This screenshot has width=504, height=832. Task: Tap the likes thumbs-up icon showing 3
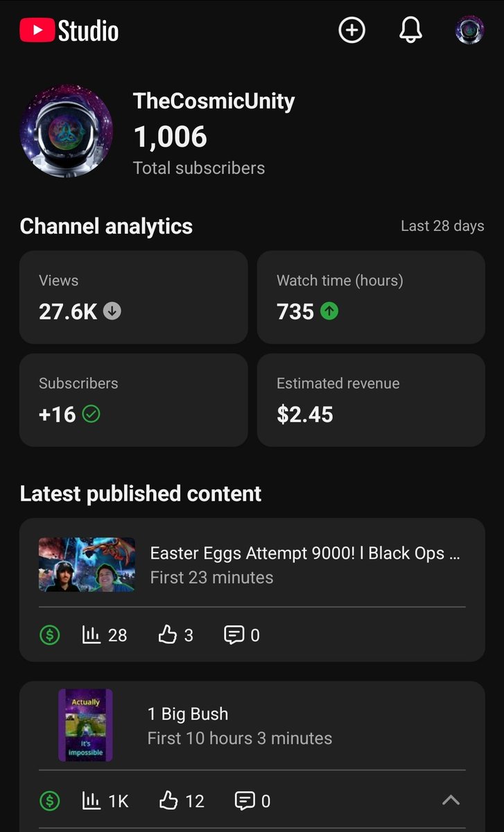click(168, 634)
